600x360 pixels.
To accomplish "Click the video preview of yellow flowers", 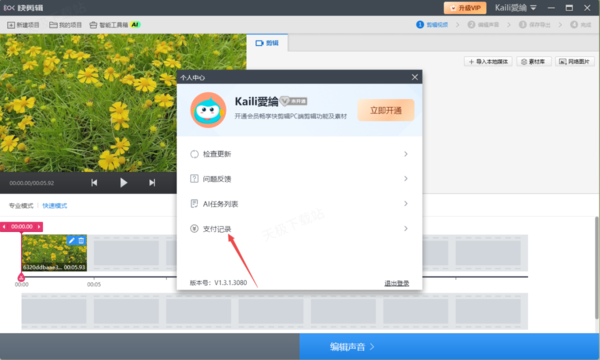I will [123, 103].
